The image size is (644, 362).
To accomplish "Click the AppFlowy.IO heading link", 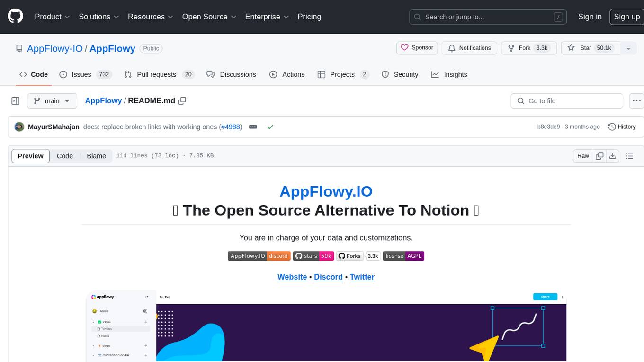I will [x=326, y=191].
